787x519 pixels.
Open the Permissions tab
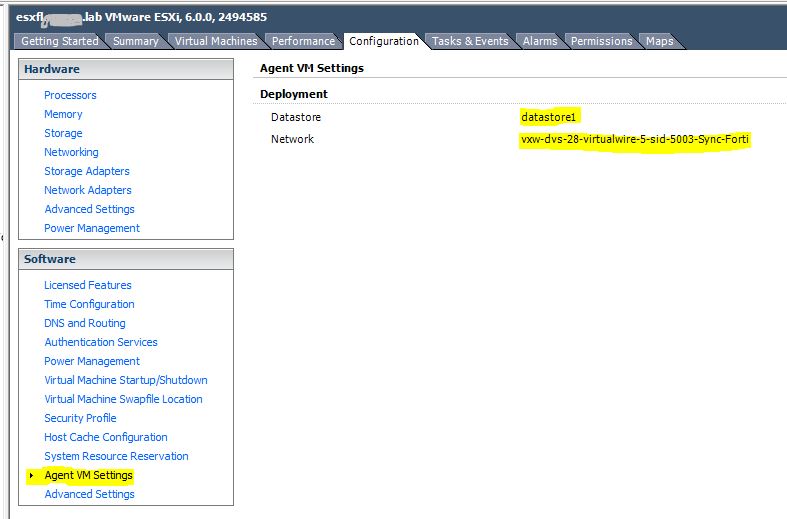click(x=602, y=41)
